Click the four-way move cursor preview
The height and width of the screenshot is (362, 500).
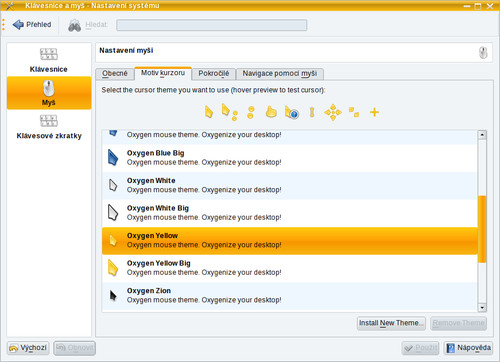coord(333,112)
